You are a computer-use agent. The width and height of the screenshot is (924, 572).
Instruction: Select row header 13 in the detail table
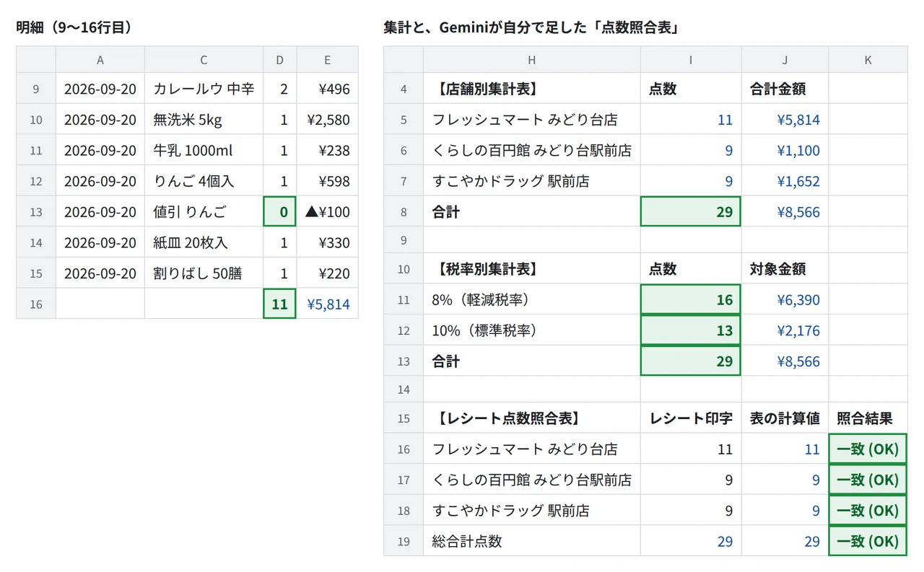(x=36, y=211)
